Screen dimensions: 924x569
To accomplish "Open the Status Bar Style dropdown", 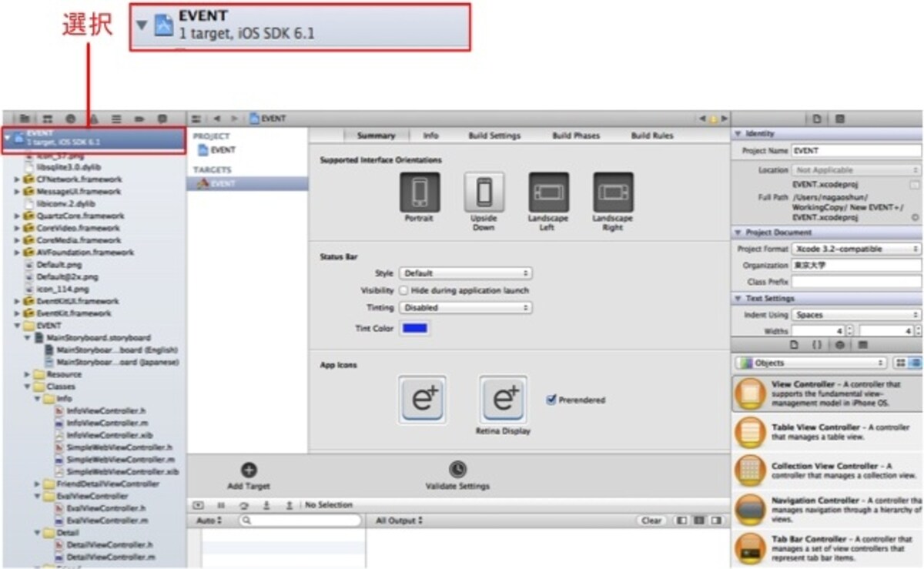I will (466, 273).
